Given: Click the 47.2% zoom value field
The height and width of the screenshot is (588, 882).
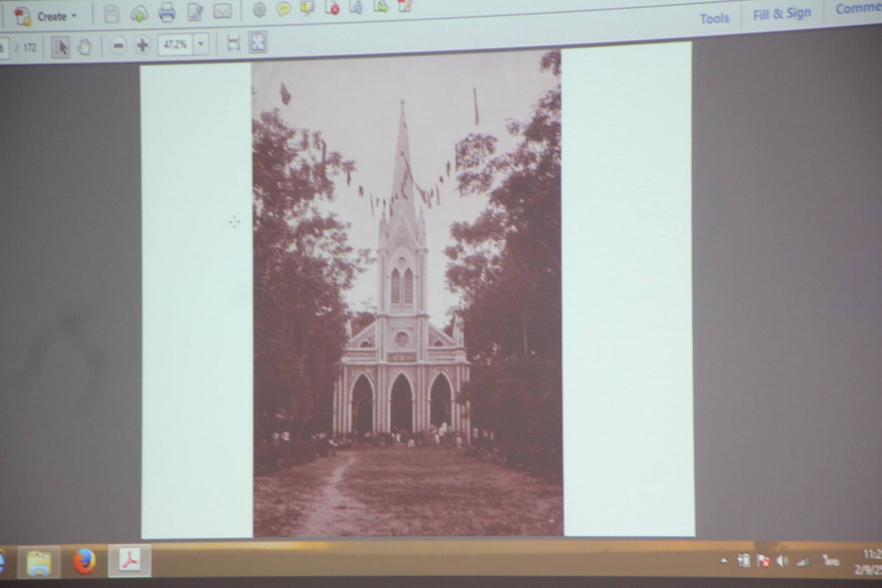Looking at the screenshot, I should coord(175,44).
